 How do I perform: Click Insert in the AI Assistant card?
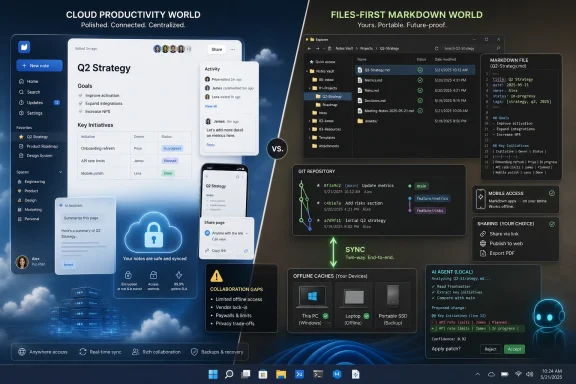tap(68, 265)
